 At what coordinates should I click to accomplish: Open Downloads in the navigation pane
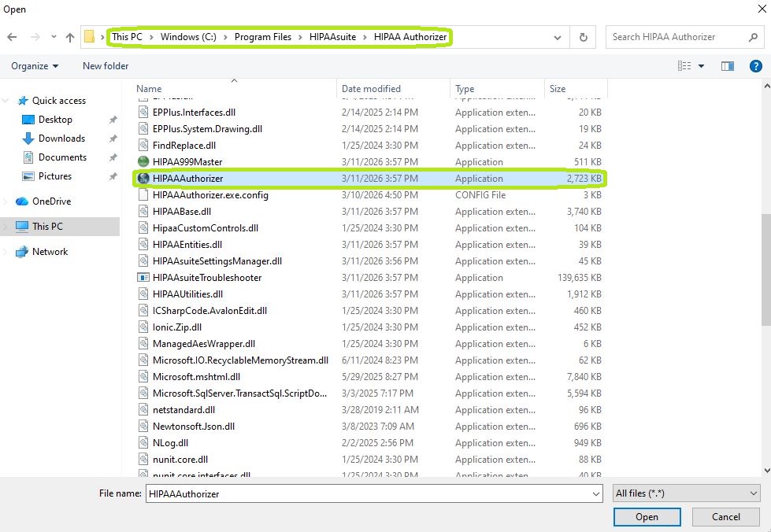(61, 139)
